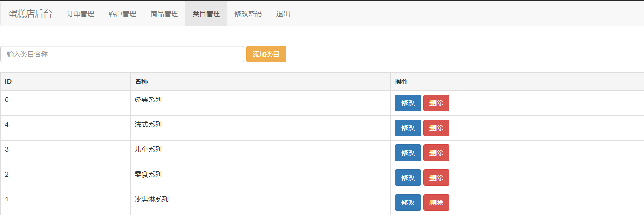Viewport: 644px width, 221px height.
Task: Switch to 商品管理 page
Action: point(164,14)
